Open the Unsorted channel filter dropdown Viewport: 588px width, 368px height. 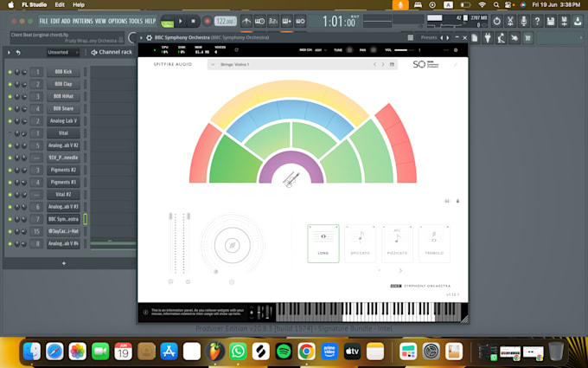click(62, 52)
